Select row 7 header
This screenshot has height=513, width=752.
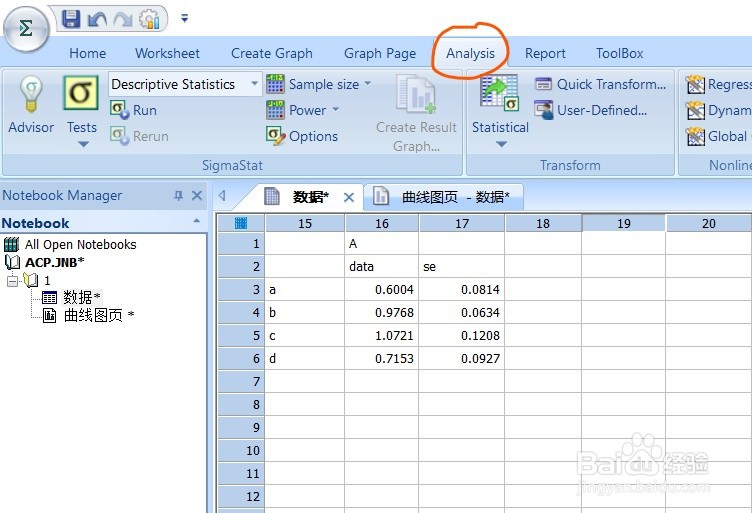[x=241, y=382]
